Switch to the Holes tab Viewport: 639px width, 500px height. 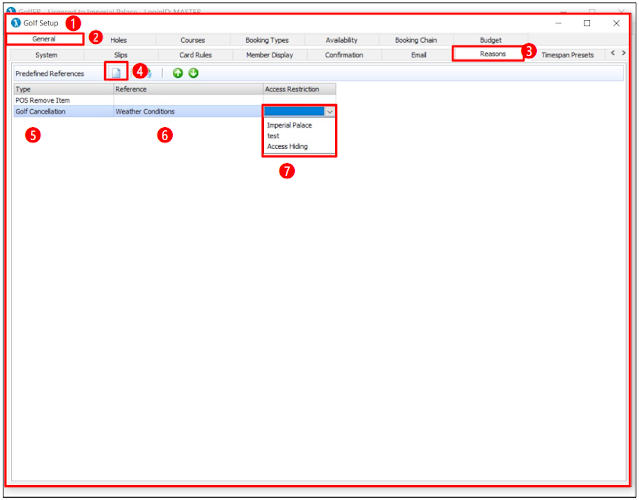click(119, 40)
